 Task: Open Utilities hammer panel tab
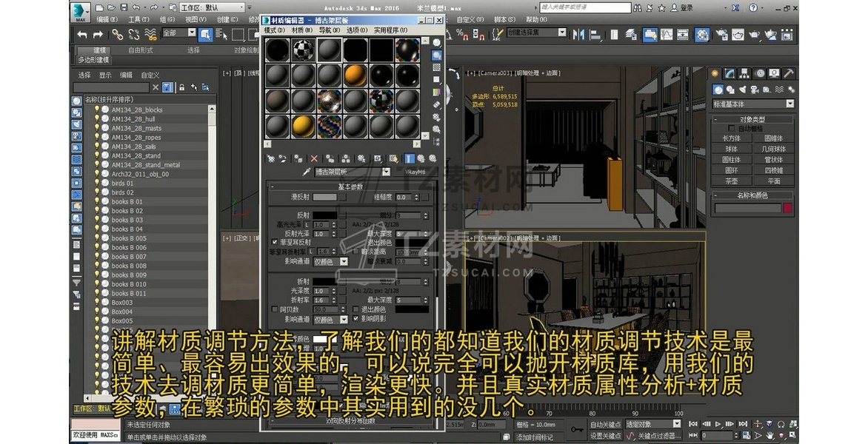point(788,73)
